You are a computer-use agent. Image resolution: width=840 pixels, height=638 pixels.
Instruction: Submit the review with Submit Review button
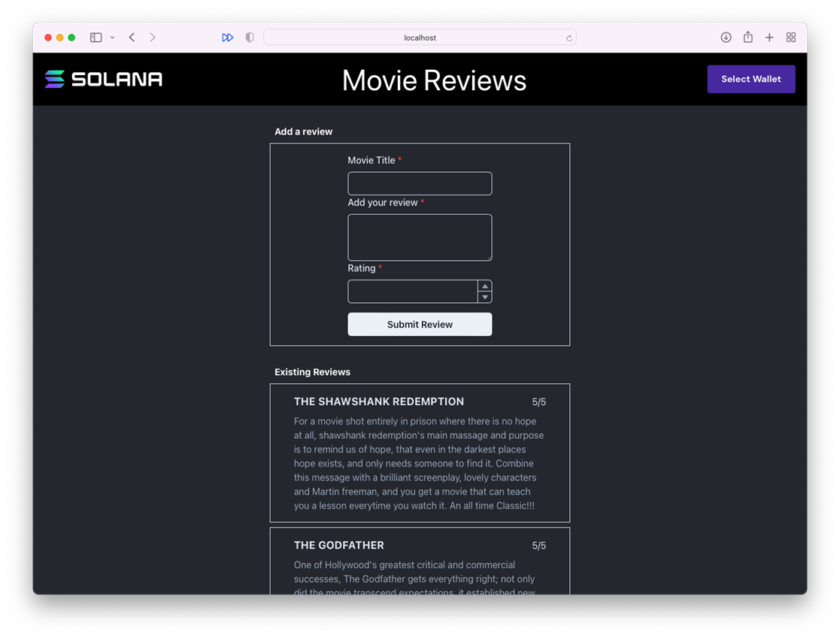420,325
